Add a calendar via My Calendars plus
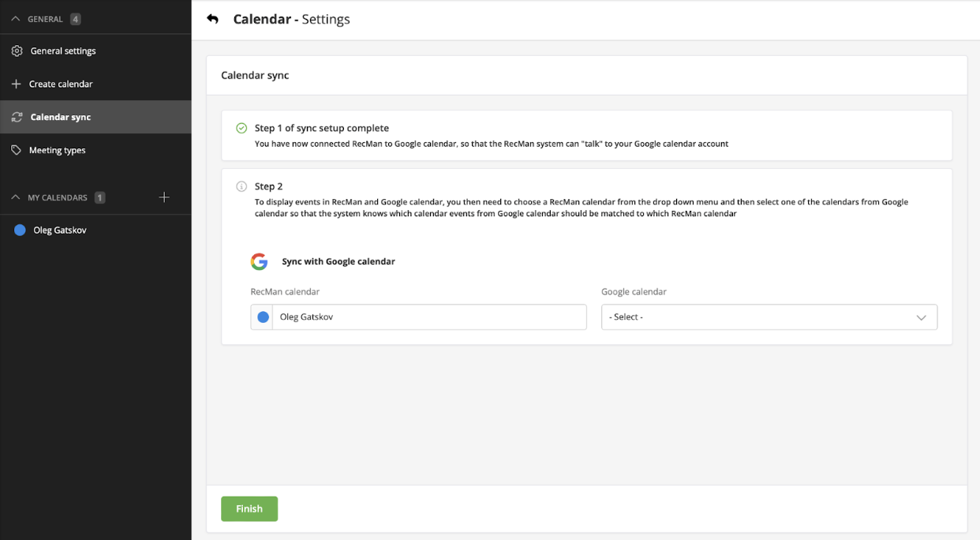 164,197
